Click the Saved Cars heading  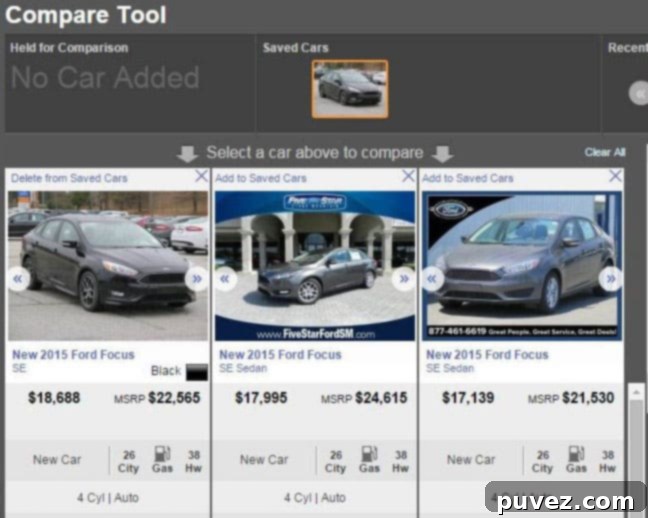pyautogui.click(x=296, y=48)
